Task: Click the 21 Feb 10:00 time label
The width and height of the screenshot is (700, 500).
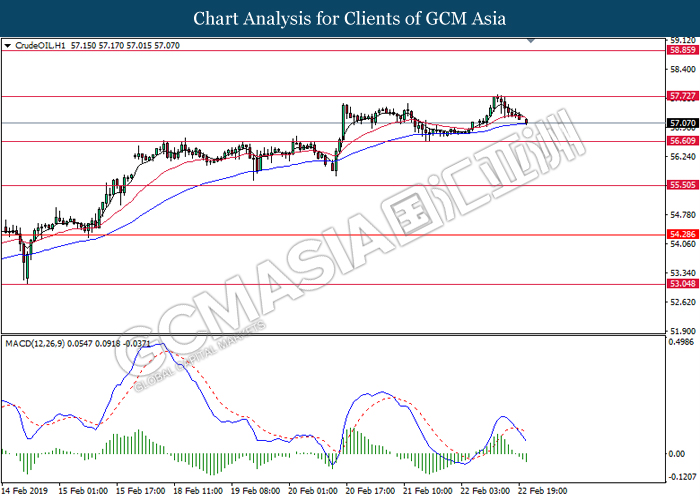Action: [428, 491]
